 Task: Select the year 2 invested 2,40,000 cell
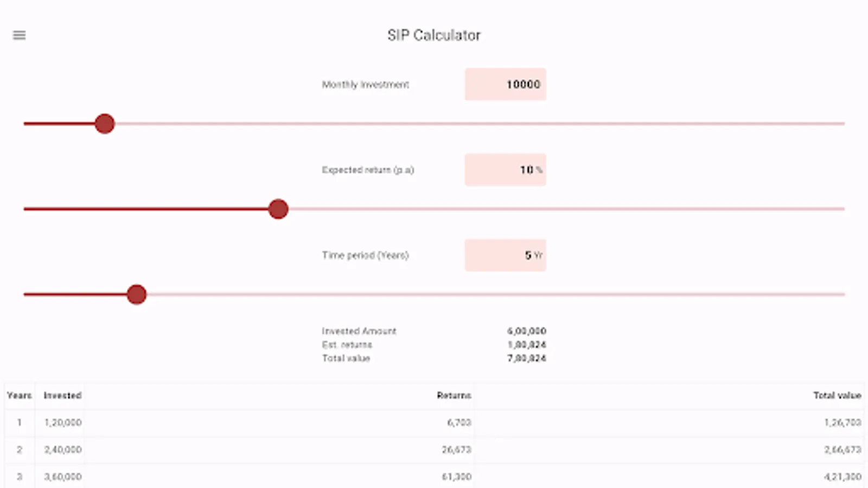click(x=63, y=450)
